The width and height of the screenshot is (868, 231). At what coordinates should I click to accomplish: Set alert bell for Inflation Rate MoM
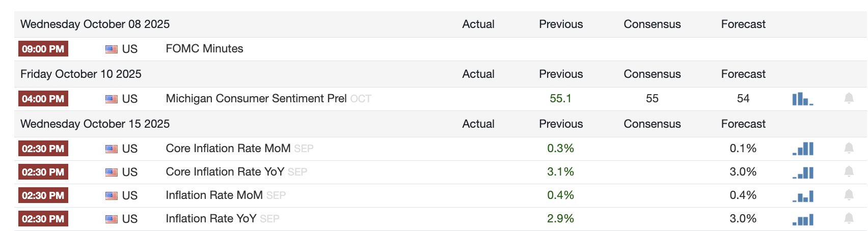849,195
